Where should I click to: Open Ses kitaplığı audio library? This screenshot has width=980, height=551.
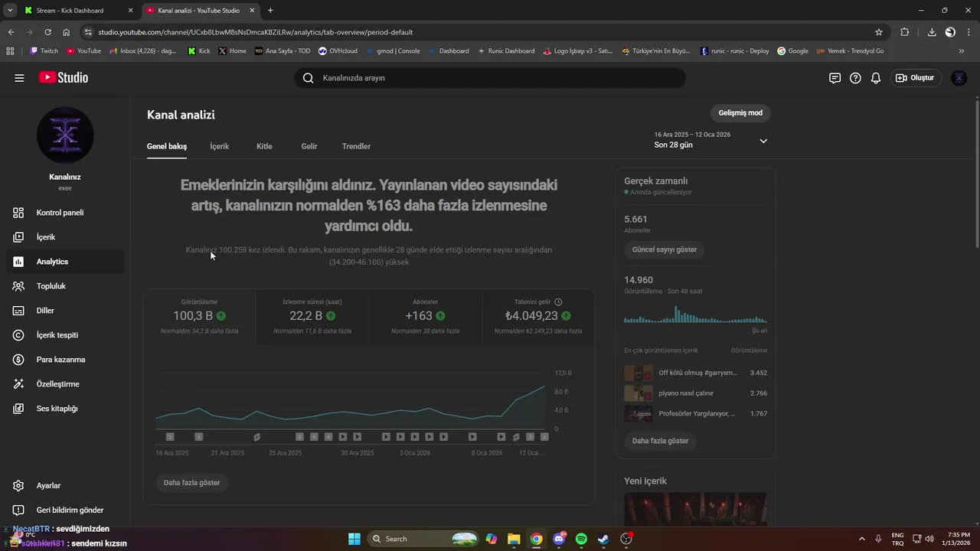65,409
